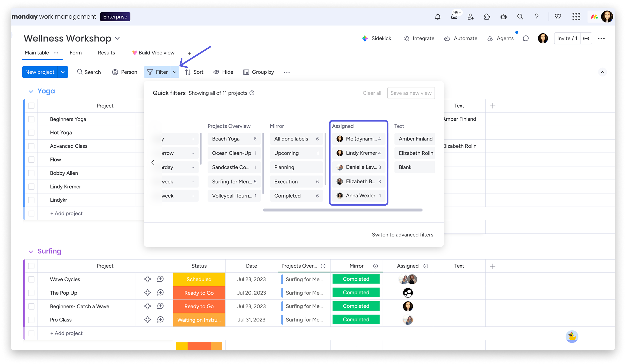Add update to Wave Cycles row
The height and width of the screenshot is (364, 626).
pos(160,279)
